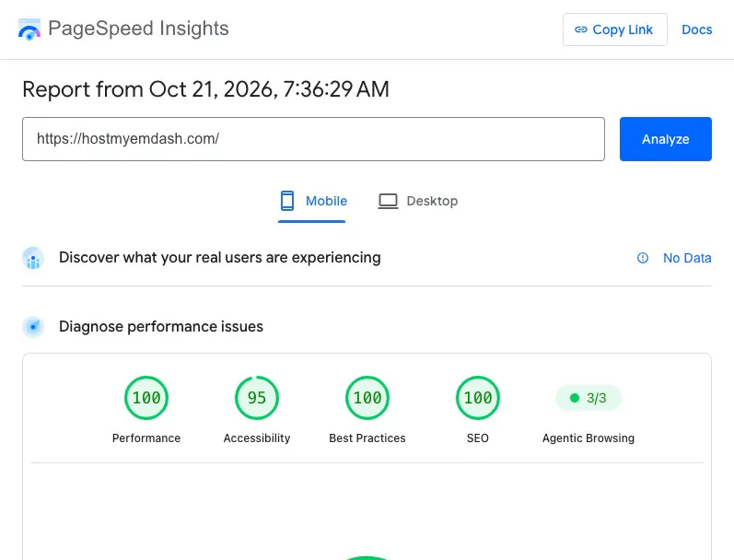Click the Analyze button

click(665, 139)
